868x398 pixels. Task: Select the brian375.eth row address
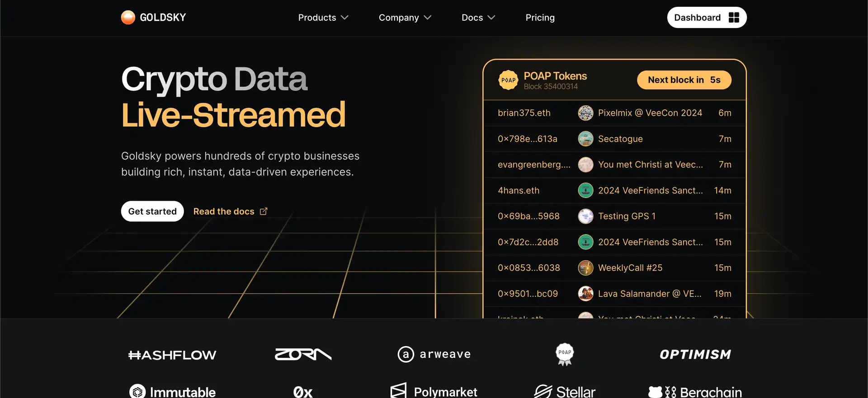pyautogui.click(x=524, y=113)
